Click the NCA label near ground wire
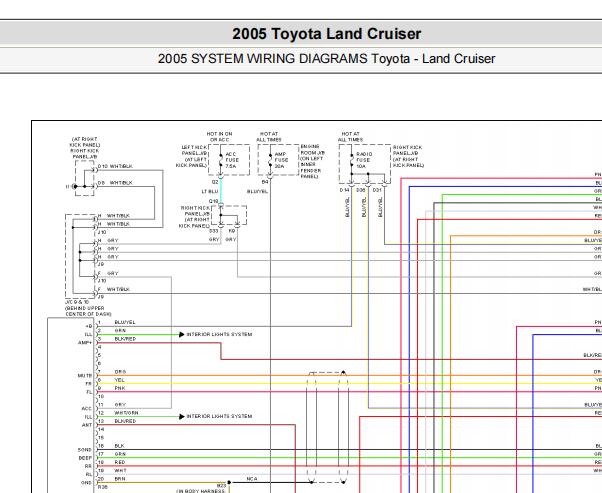Screen dimensions: 602x493 pyautogui.click(x=252, y=479)
